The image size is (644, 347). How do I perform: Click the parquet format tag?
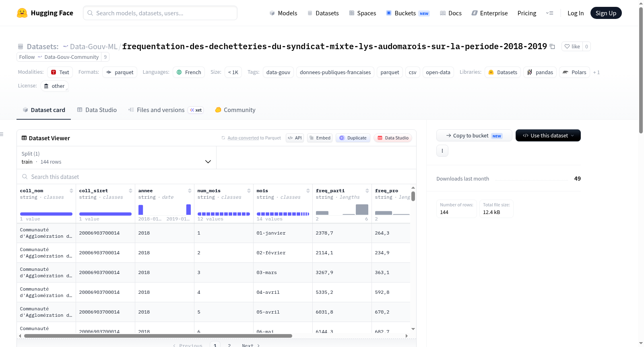coord(120,72)
